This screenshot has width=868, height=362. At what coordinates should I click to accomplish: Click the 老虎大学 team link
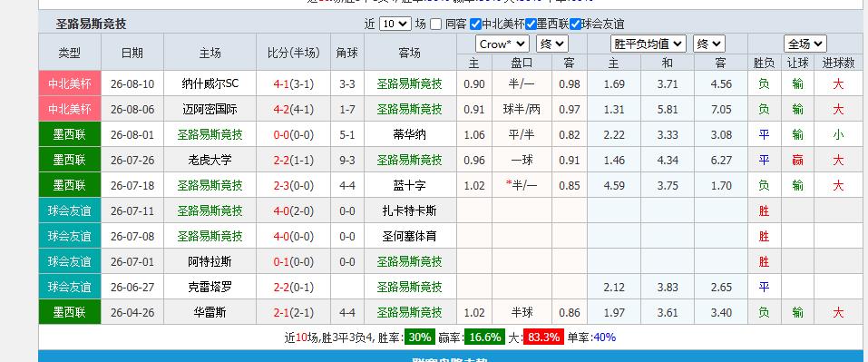[210, 160]
